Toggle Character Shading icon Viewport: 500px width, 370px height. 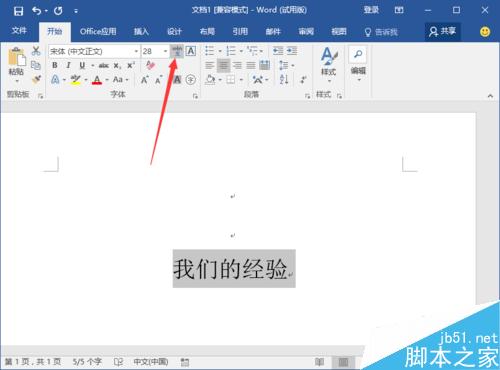(x=177, y=80)
